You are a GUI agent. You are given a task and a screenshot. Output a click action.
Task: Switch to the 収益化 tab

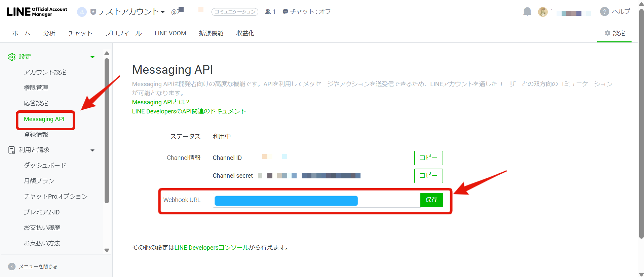click(245, 33)
